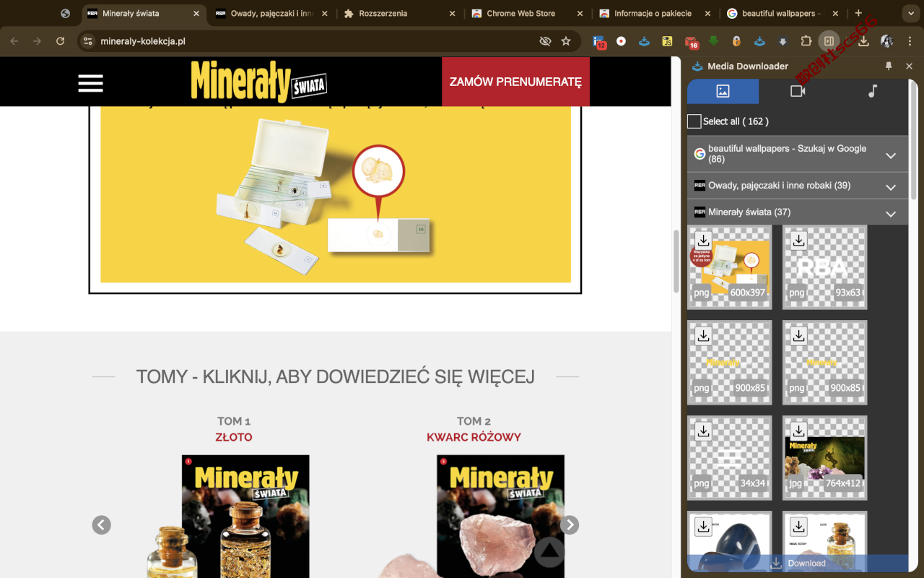This screenshot has width=924, height=578.
Task: Open the yellow JS extension icon
Action: 668,41
